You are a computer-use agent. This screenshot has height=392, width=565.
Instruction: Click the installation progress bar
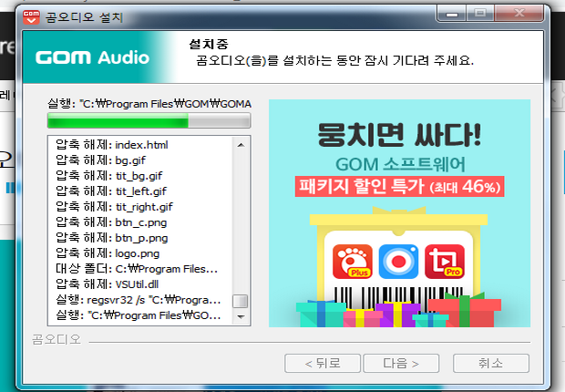click(x=149, y=120)
